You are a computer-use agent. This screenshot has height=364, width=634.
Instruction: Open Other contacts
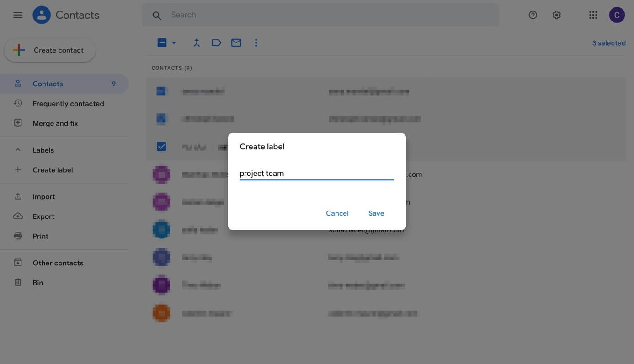click(x=64, y=263)
